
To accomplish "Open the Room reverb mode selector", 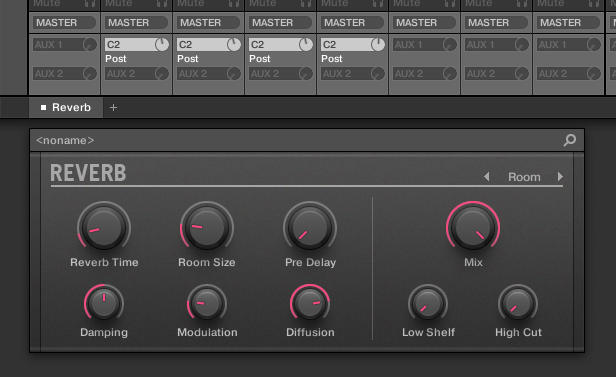I will coord(524,177).
